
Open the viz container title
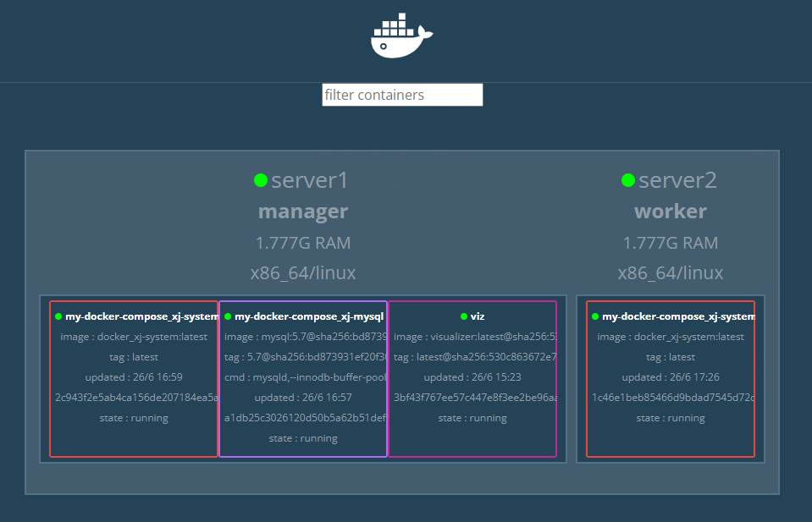point(478,316)
